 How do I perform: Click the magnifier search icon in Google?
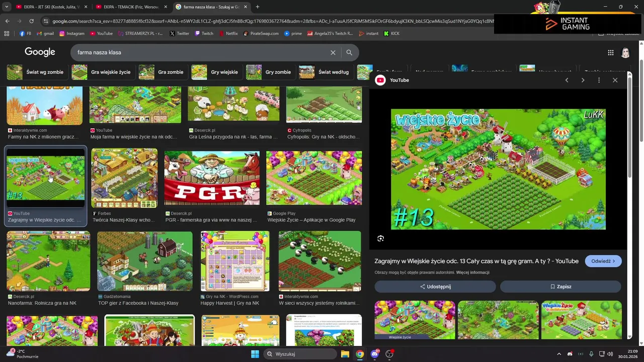(349, 52)
